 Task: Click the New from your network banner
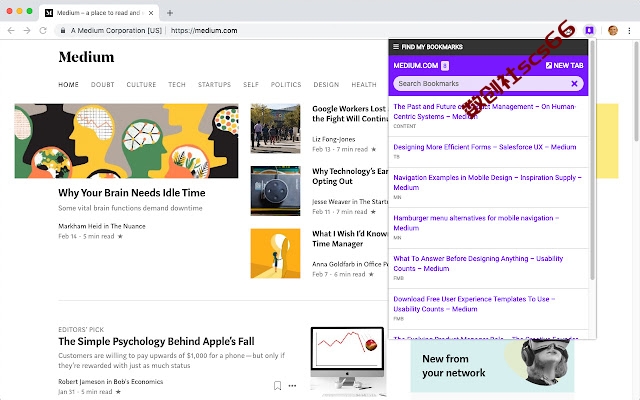492,365
